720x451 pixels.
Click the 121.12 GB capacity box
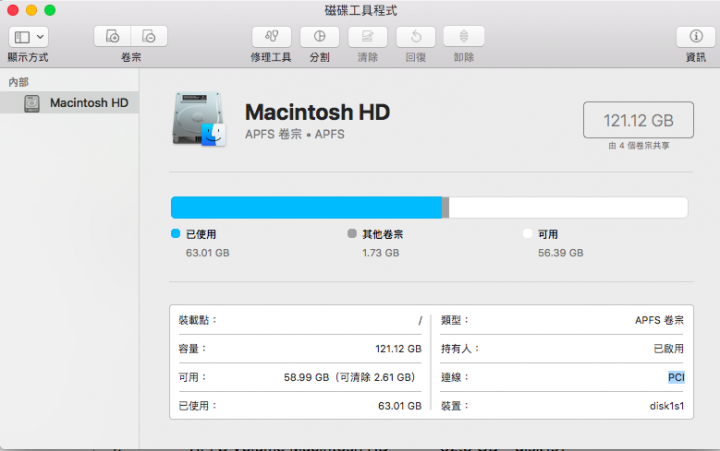point(638,120)
